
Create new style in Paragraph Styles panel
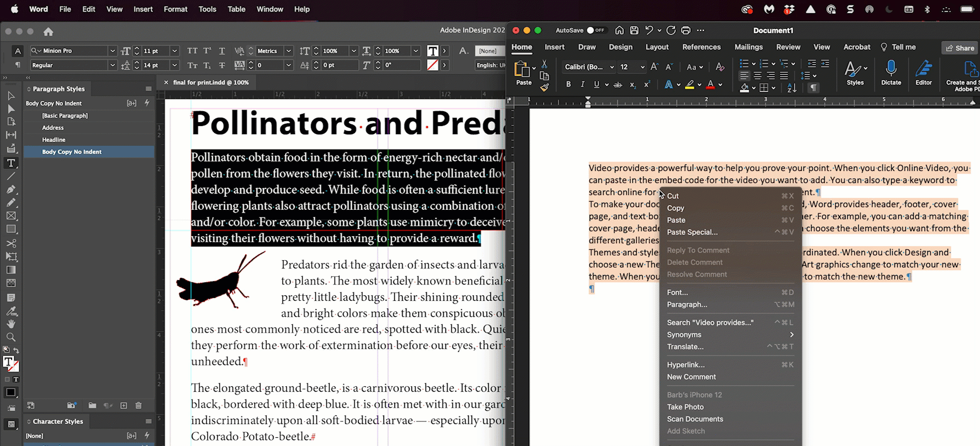(x=124, y=405)
